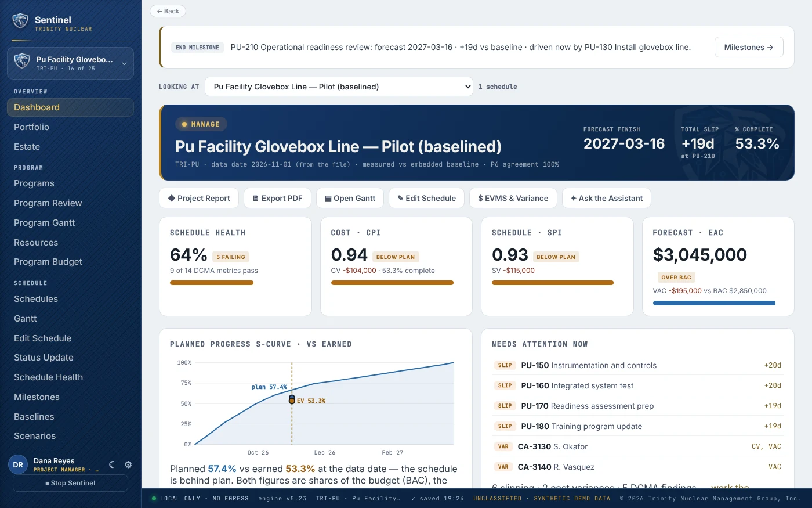Image resolution: width=812 pixels, height=508 pixels.
Task: Open Program Review
Action: point(70,203)
